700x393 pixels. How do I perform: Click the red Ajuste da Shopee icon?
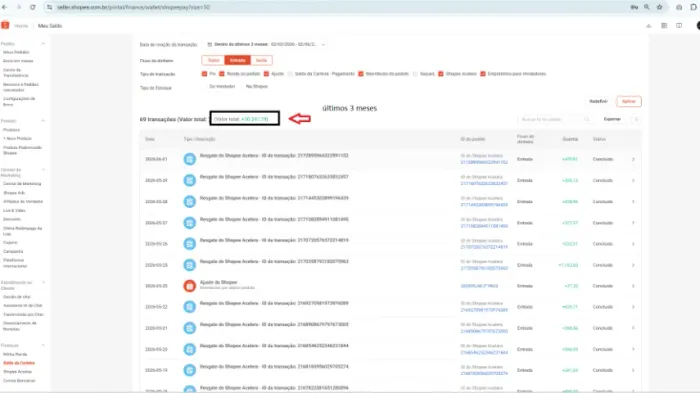pos(190,286)
